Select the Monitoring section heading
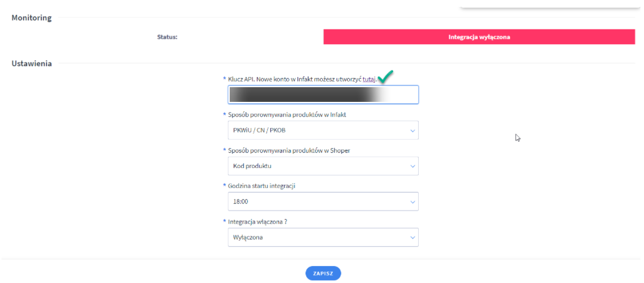 32,18
